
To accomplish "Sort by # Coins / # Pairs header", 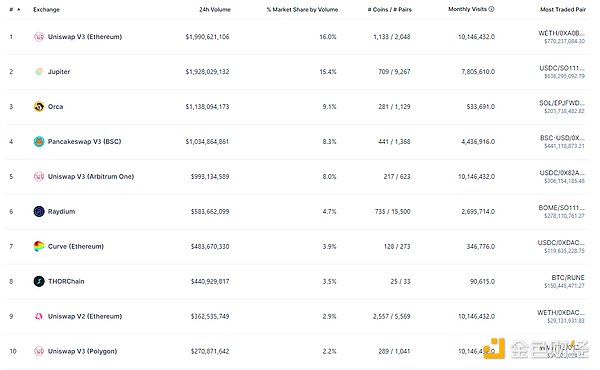I will [390, 10].
